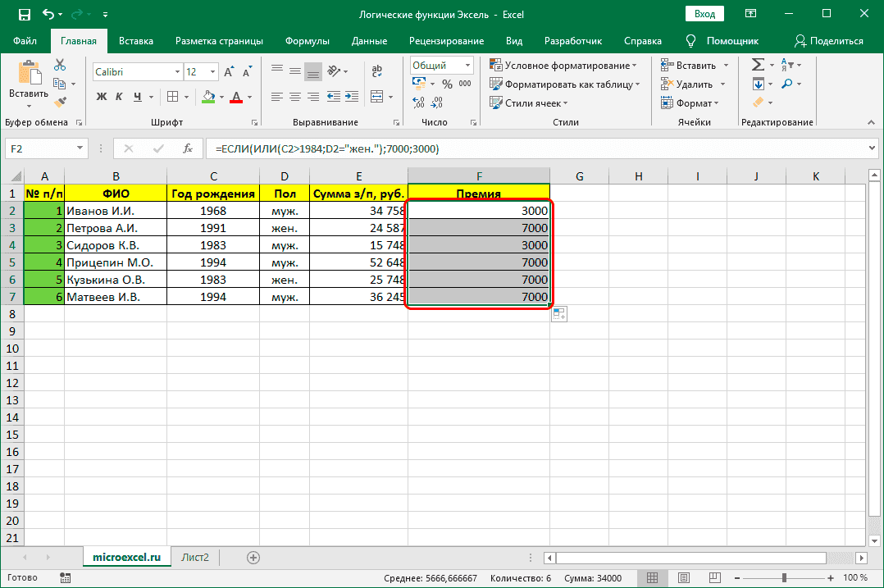Click the Cut scissors icon

[x=60, y=66]
